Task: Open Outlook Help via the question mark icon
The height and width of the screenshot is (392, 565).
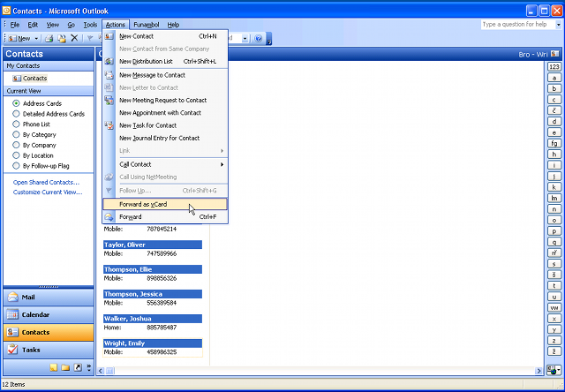Action: tap(258, 38)
